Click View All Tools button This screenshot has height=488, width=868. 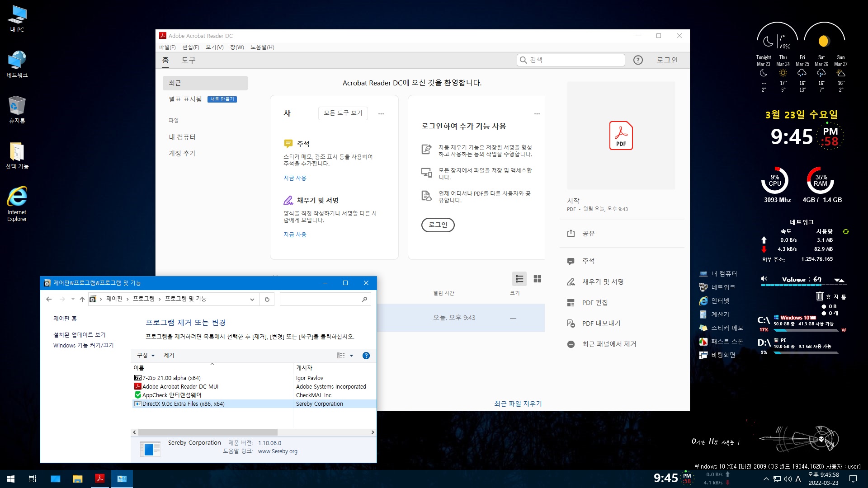(343, 113)
